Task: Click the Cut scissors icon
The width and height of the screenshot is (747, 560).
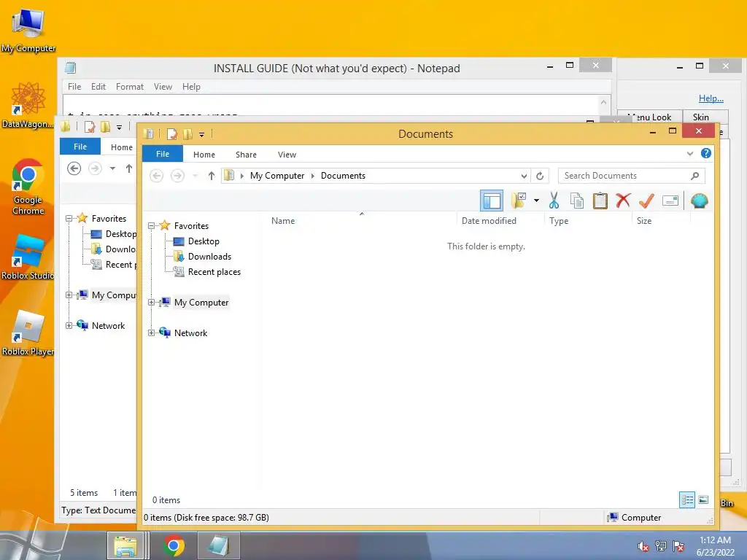Action: [554, 201]
